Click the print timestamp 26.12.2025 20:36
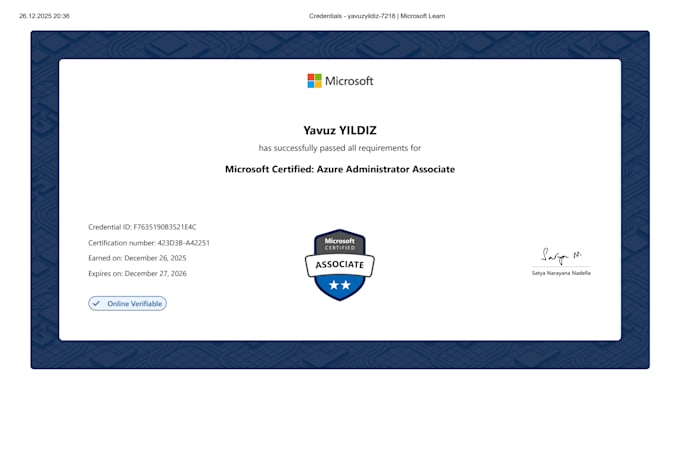 coord(44,16)
